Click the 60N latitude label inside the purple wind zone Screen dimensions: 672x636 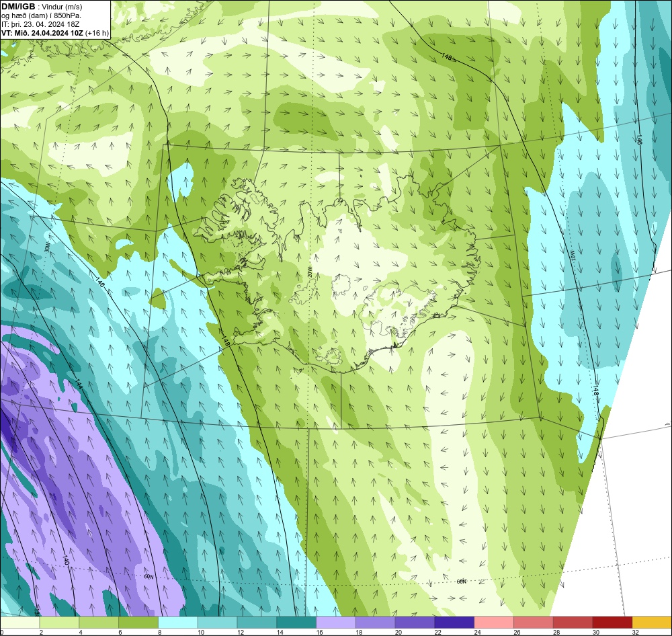[x=149, y=577]
